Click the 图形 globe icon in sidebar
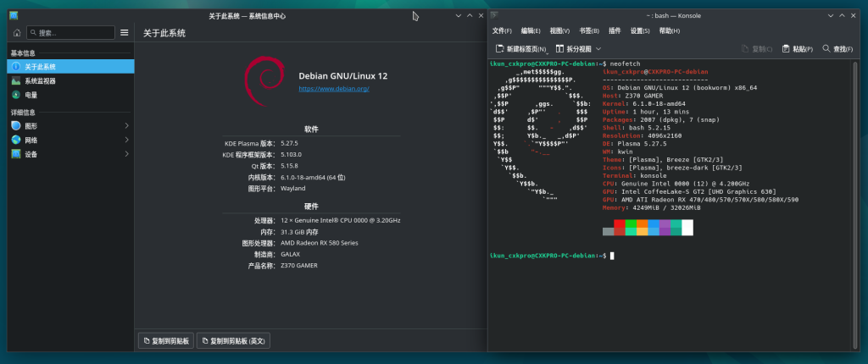 click(x=16, y=125)
